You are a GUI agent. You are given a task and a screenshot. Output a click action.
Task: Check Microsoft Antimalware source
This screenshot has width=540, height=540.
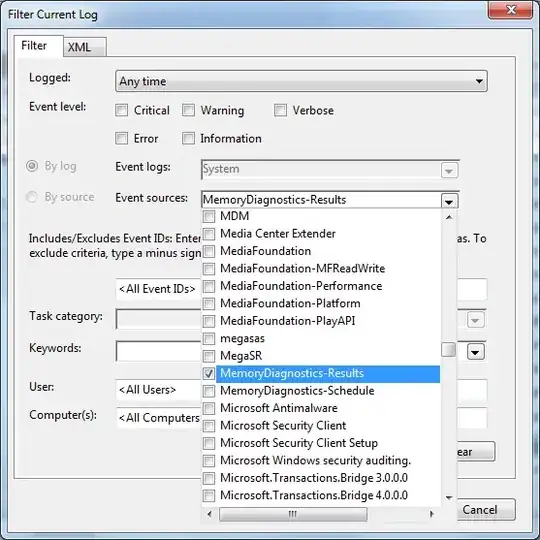click(209, 408)
